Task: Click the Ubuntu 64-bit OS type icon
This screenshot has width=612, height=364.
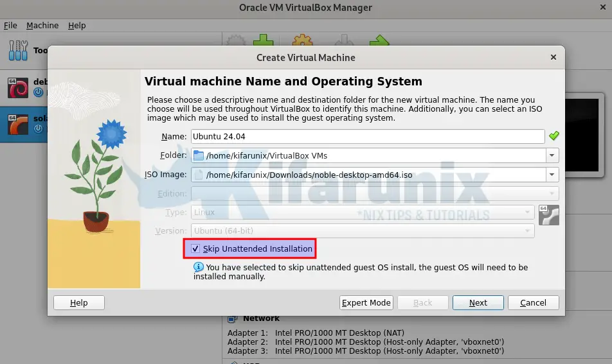Action: [x=549, y=215]
